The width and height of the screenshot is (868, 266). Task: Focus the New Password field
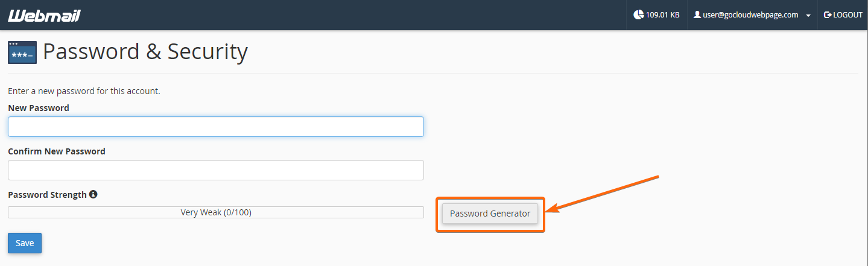coord(216,127)
